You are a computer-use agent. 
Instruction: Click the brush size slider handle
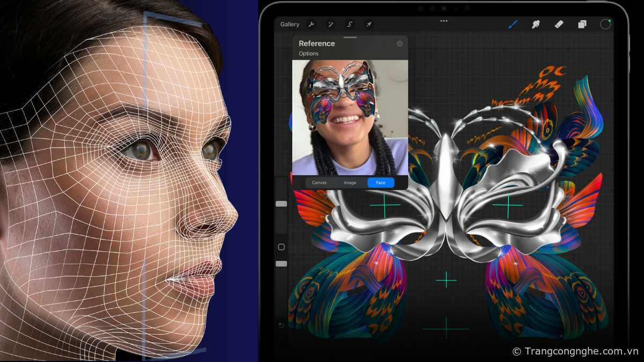coord(281,204)
